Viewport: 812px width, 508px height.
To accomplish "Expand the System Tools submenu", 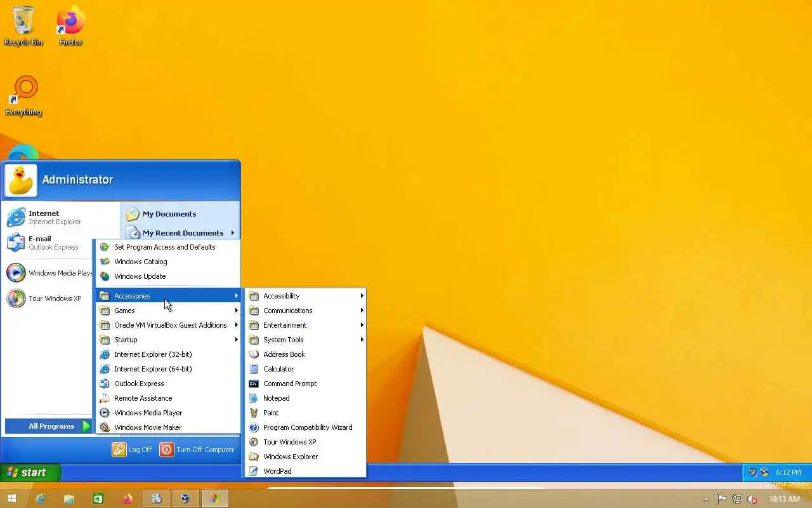I will click(x=306, y=340).
